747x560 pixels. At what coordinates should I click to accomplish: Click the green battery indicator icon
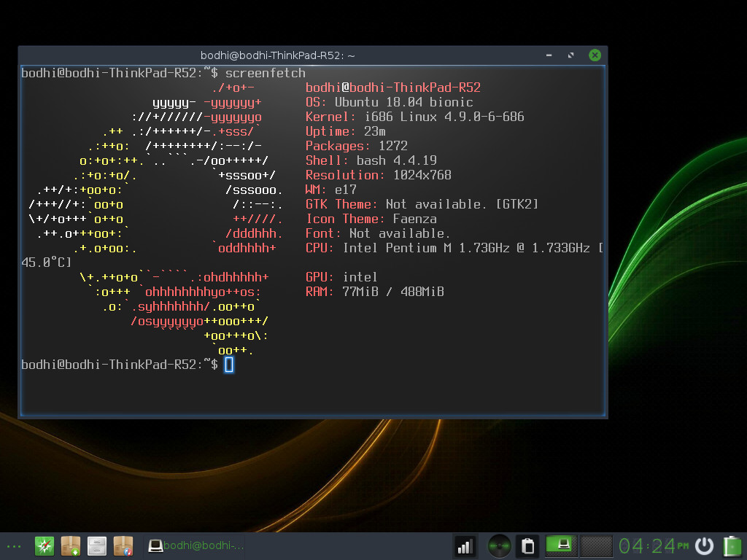click(x=732, y=546)
